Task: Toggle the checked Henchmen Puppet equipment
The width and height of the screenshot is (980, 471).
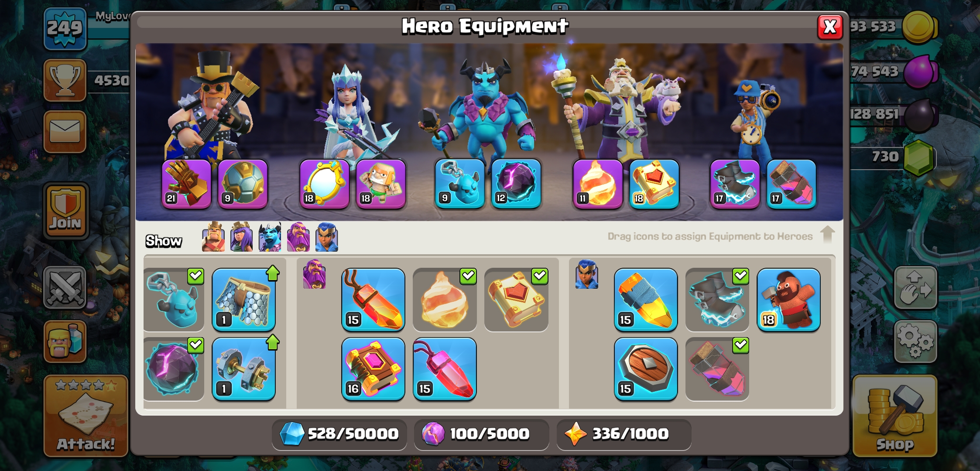Action: [x=174, y=300]
